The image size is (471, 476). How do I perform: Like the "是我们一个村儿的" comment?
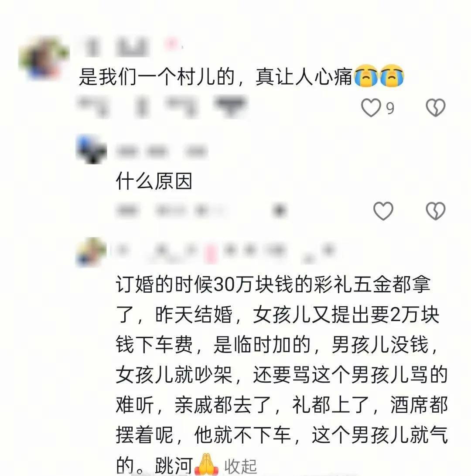click(x=371, y=108)
